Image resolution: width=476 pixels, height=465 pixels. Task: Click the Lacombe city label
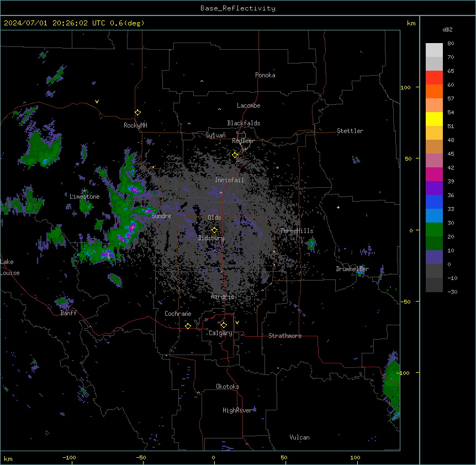point(248,105)
